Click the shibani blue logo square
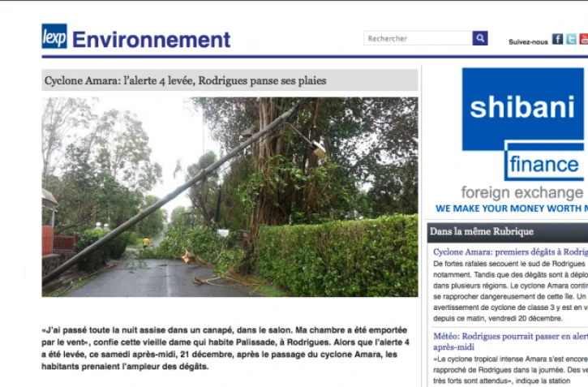This screenshot has width=588, height=387. (x=523, y=109)
